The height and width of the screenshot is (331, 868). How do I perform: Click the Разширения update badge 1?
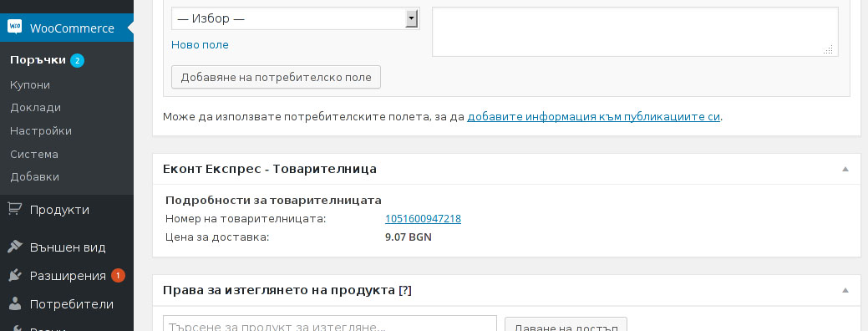pyautogui.click(x=118, y=276)
